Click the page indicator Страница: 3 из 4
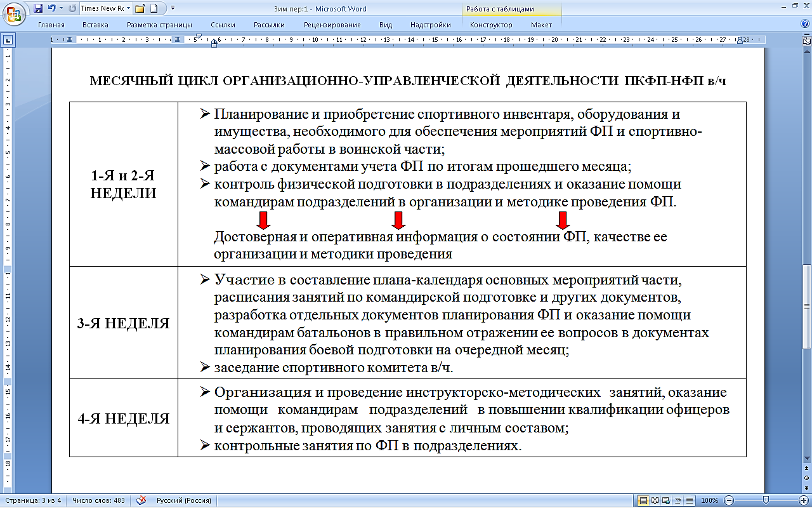Screen dimensions: 812x508 click(32, 500)
